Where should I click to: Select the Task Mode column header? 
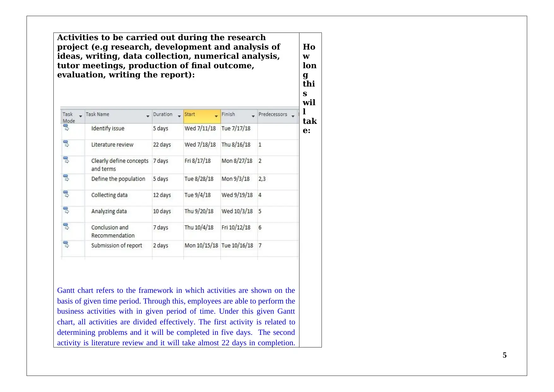(73, 116)
